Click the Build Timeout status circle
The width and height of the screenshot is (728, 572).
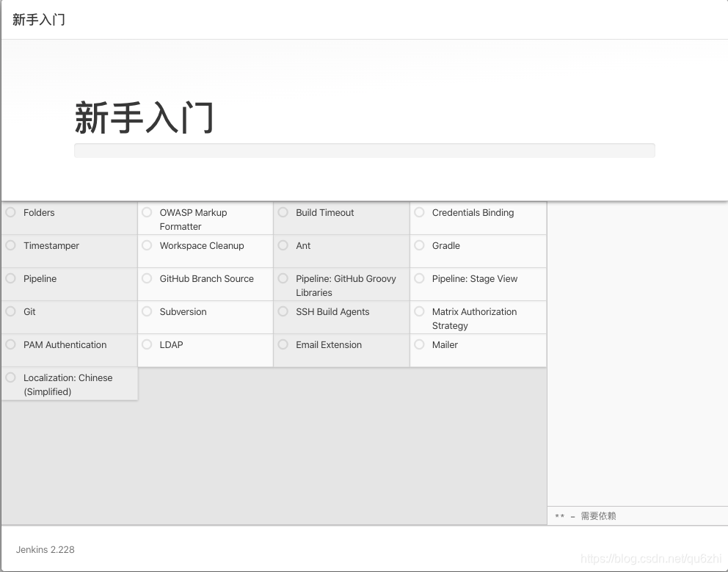click(283, 212)
